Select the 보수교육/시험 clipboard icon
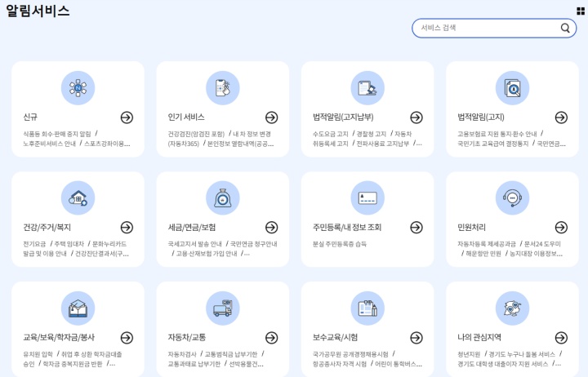The height and width of the screenshot is (377, 588). click(x=367, y=308)
